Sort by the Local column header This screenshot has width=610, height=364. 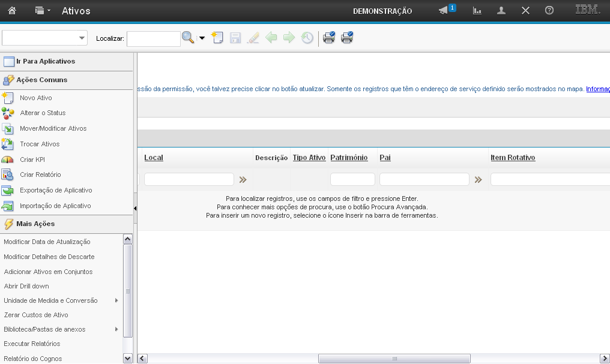point(154,158)
